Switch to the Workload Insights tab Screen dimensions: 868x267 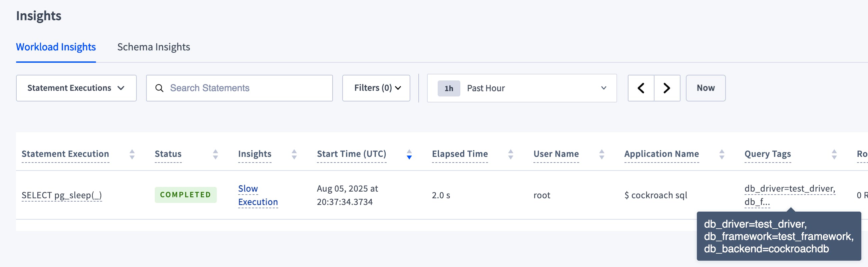click(56, 47)
